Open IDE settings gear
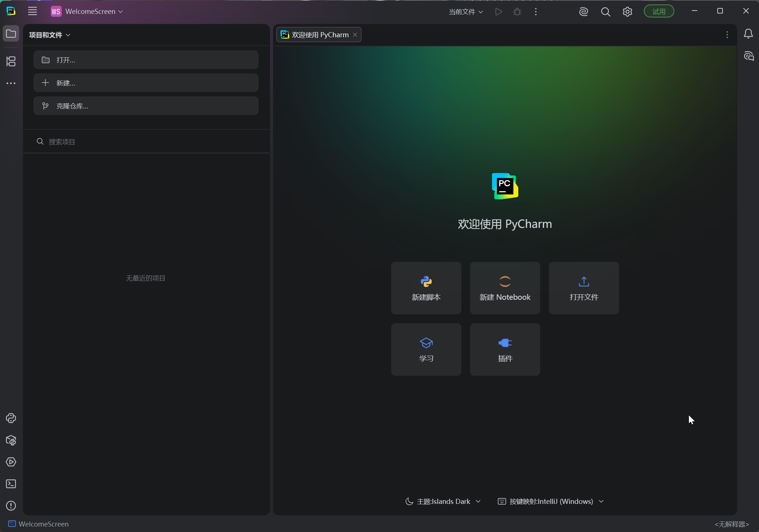Image resolution: width=759 pixels, height=532 pixels. (x=628, y=12)
